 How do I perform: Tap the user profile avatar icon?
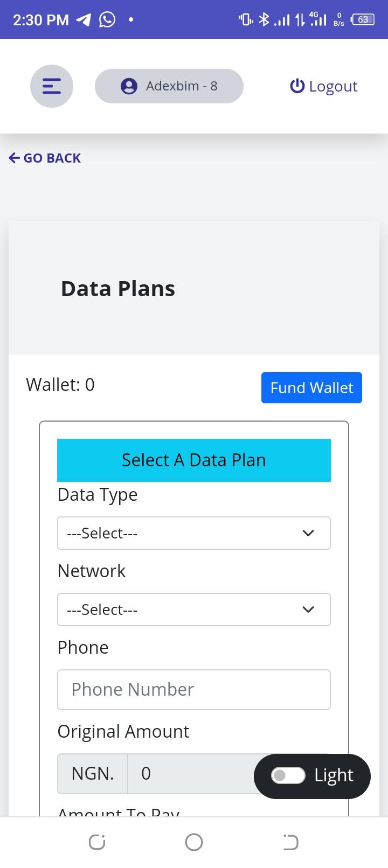coord(129,86)
